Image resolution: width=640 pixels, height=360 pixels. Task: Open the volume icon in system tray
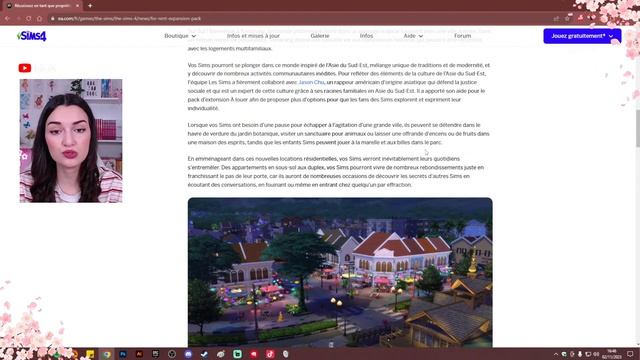596,354
